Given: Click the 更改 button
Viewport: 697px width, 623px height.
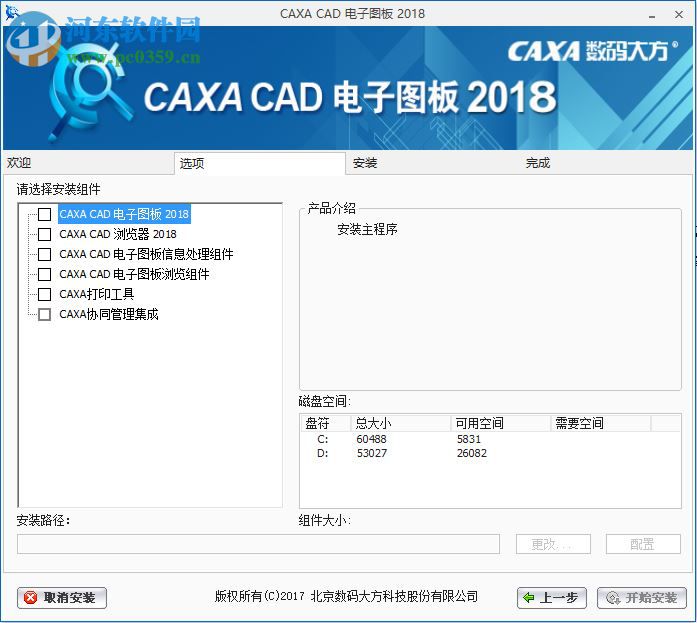Looking at the screenshot, I should tap(553, 544).
